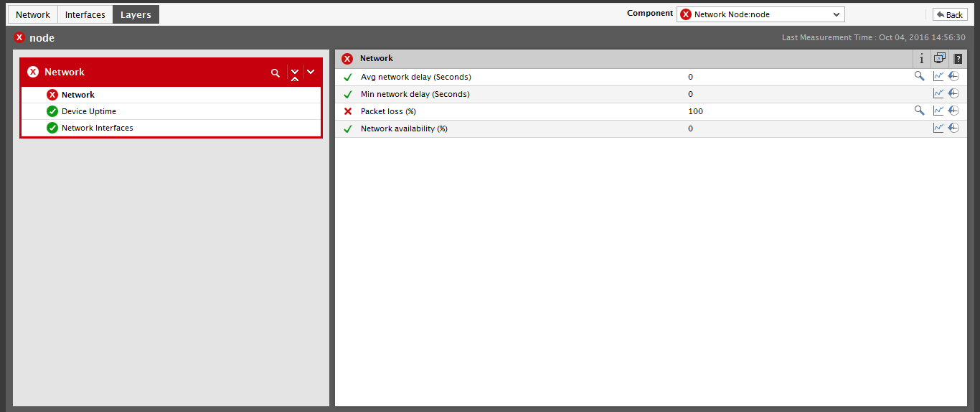Select the Network Interfaces test
The width and height of the screenshot is (980, 412).
[98, 128]
